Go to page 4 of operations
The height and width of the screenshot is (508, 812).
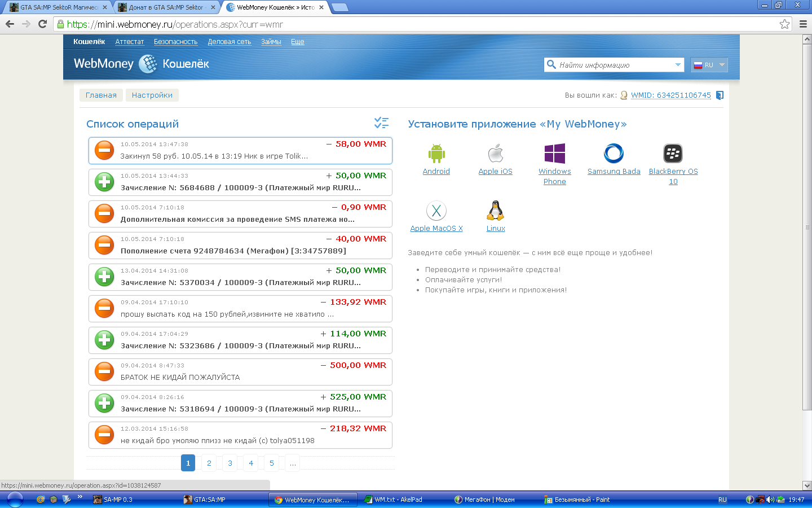pos(251,463)
